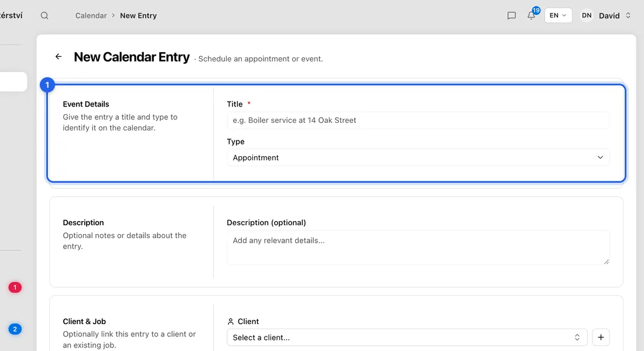Expand the Type dropdown showing Appointment

417,157
